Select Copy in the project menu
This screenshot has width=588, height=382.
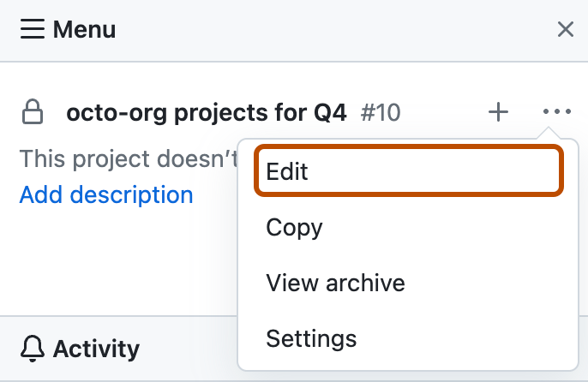pos(295,228)
